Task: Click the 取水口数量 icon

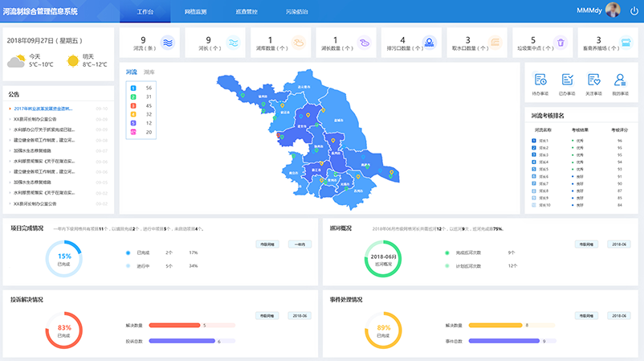Action: tap(495, 43)
